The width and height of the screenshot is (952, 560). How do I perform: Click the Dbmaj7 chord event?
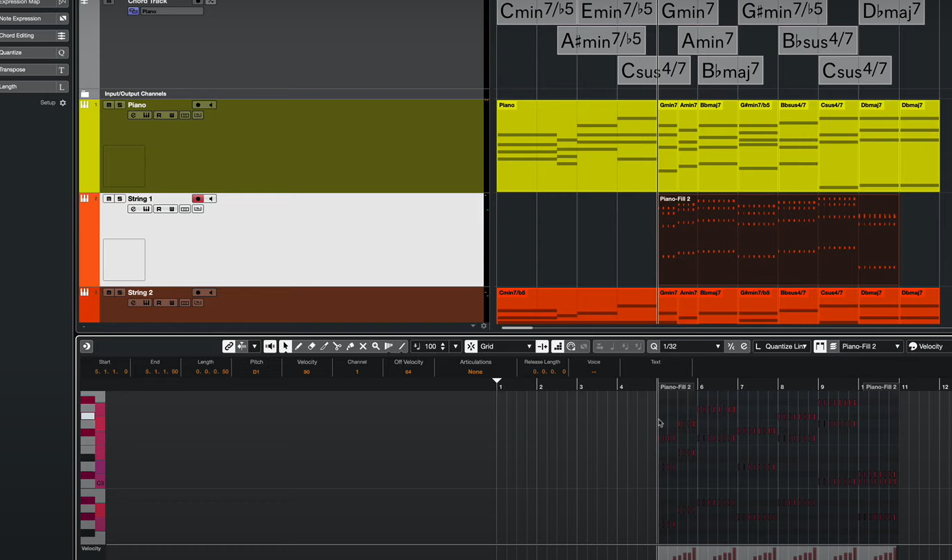[891, 11]
